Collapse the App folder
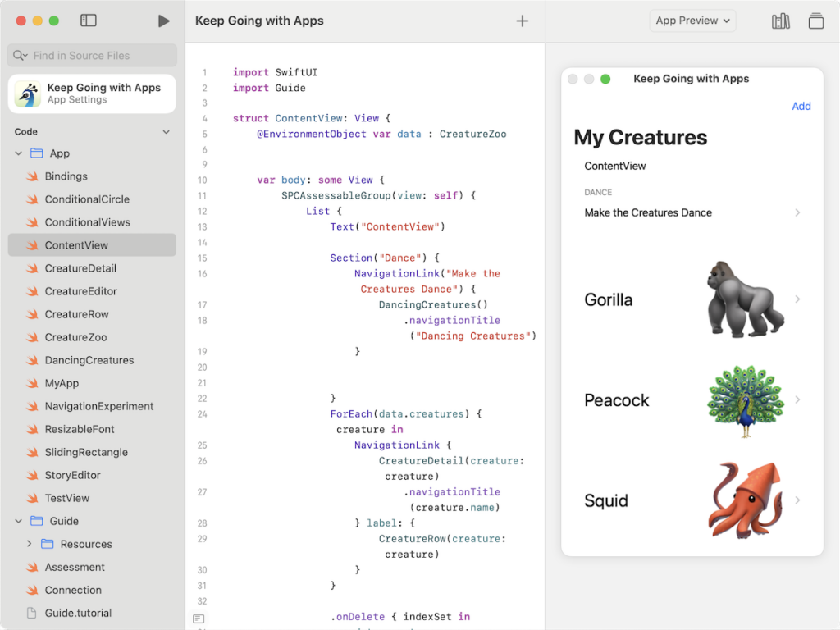This screenshot has width=840, height=630. [x=19, y=153]
